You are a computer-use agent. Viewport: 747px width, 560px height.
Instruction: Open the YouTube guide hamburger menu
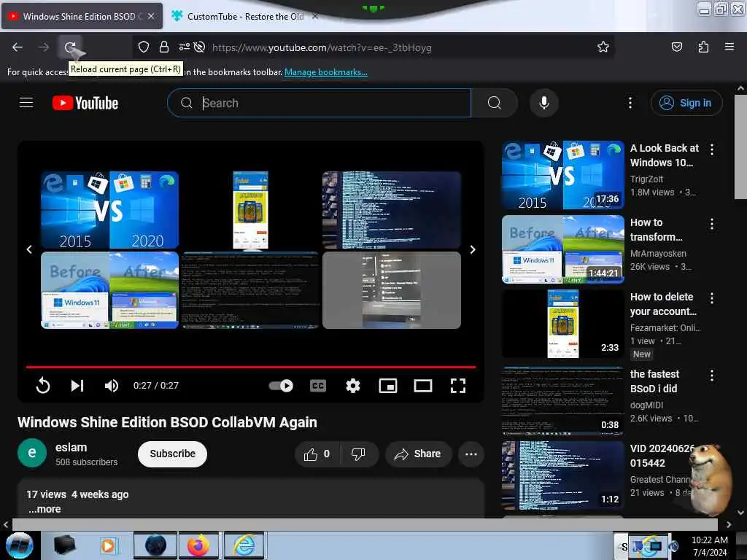[x=26, y=103]
